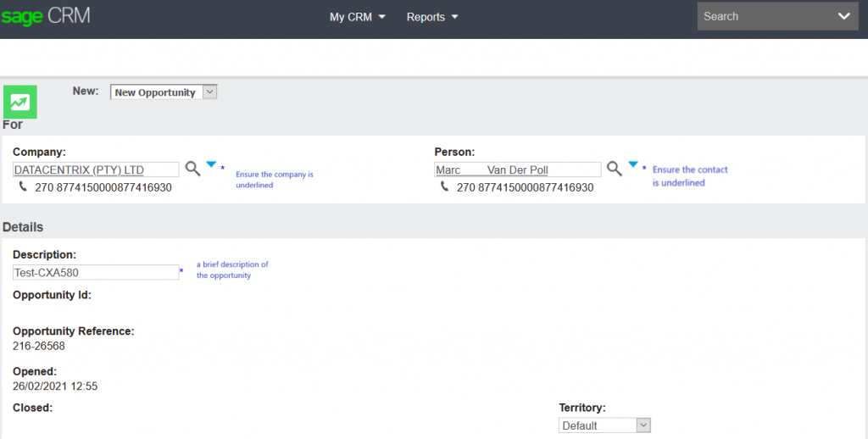Open the Reports menu
The width and height of the screenshot is (868, 439).
click(431, 17)
